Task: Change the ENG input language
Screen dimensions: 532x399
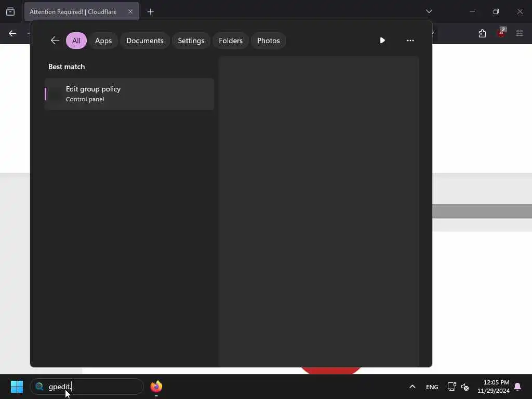Action: (x=432, y=387)
